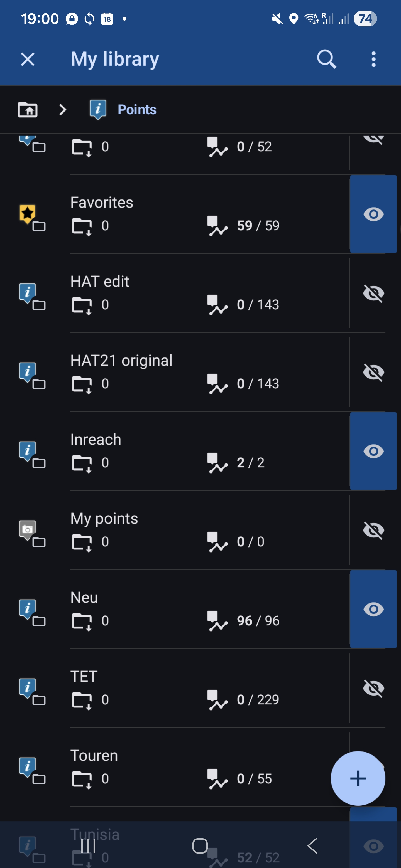This screenshot has width=401, height=868.
Task: Open the search in My library
Action: (x=326, y=59)
